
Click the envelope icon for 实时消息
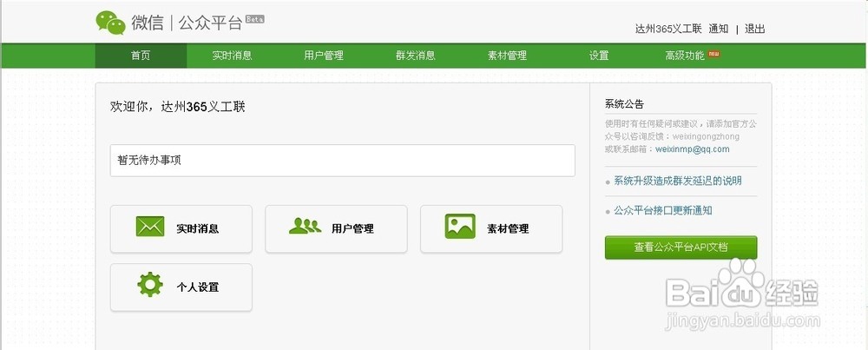click(150, 227)
